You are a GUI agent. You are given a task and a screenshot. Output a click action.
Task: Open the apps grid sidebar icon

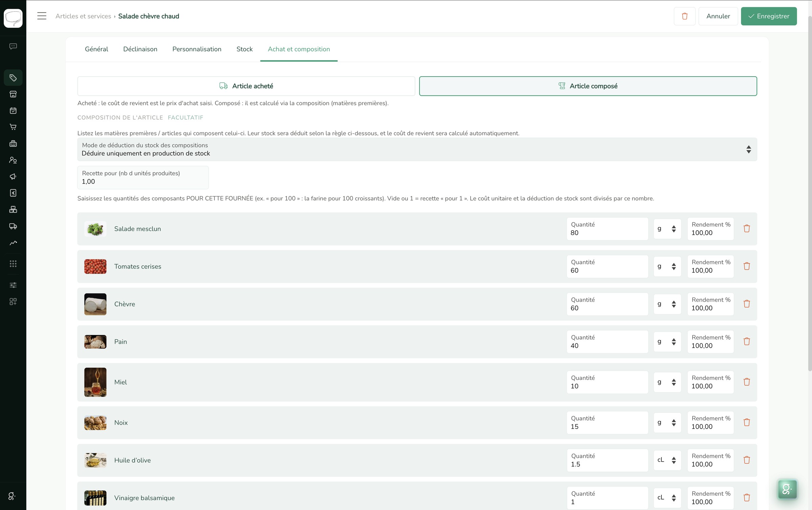point(13,264)
